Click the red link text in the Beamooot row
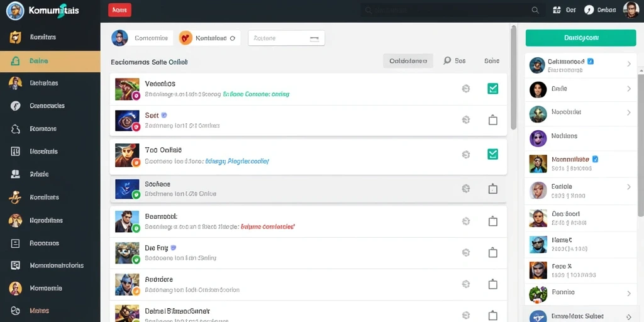 [x=268, y=226]
